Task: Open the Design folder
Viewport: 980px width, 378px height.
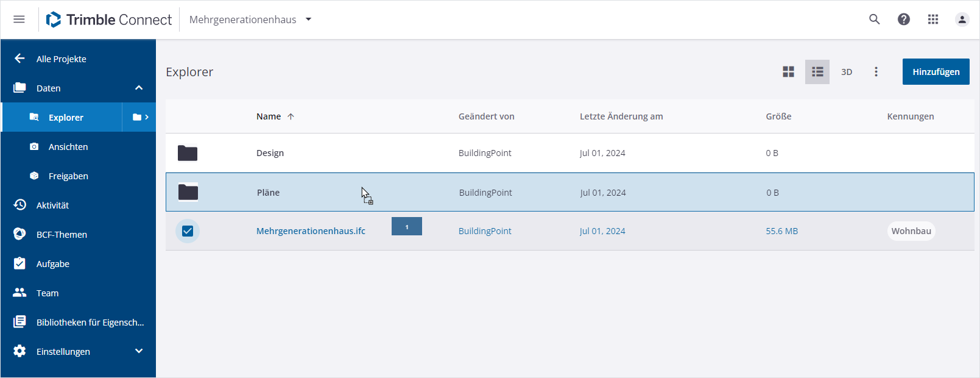Action: (x=270, y=153)
